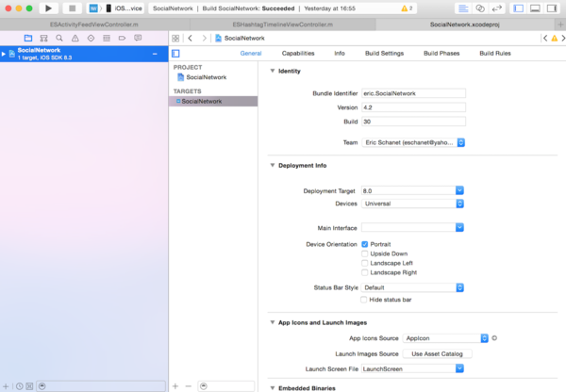Open the Team dropdown
The height and width of the screenshot is (392, 566).
[x=413, y=142]
